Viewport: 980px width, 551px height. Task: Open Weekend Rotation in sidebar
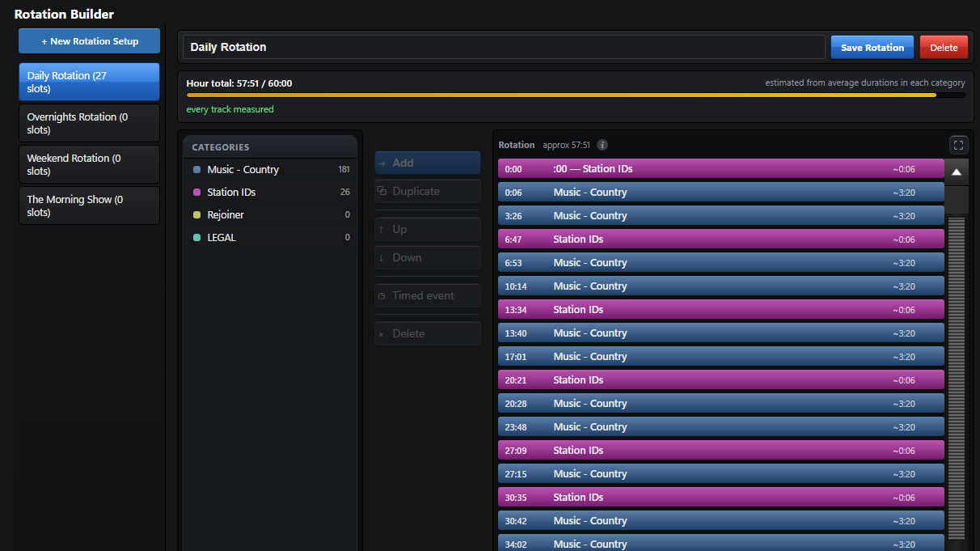point(90,164)
